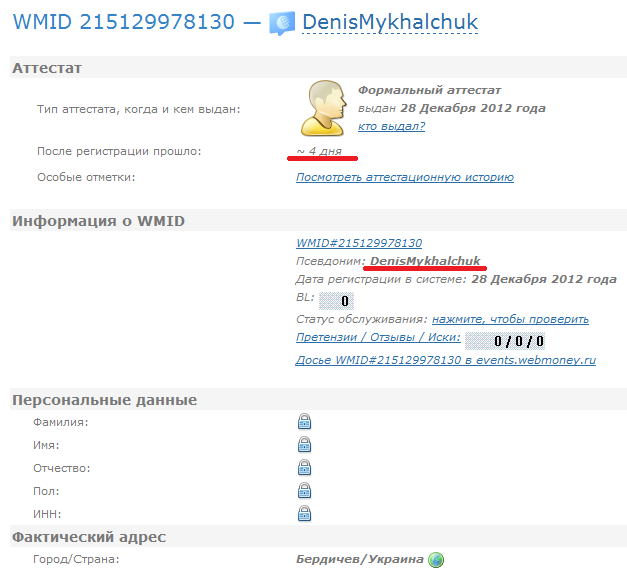Click the 'Информация о WMID' section header
The width and height of the screenshot is (627, 573).
(x=98, y=221)
